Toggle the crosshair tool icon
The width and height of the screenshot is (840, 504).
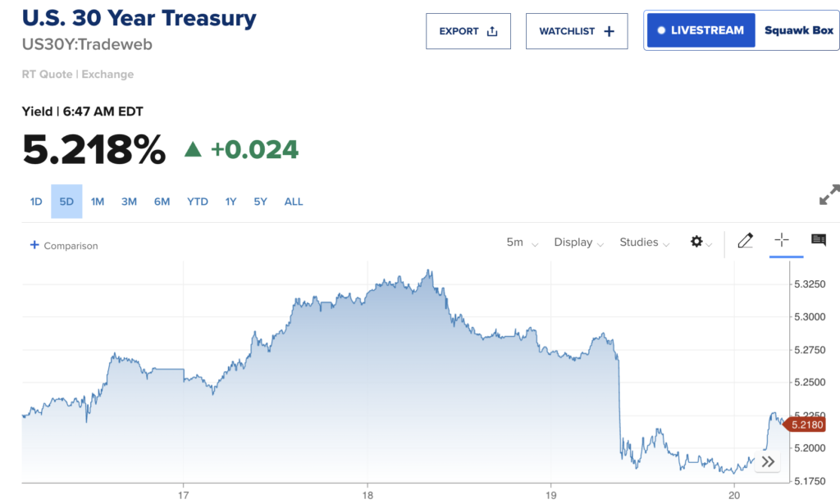[x=782, y=240]
